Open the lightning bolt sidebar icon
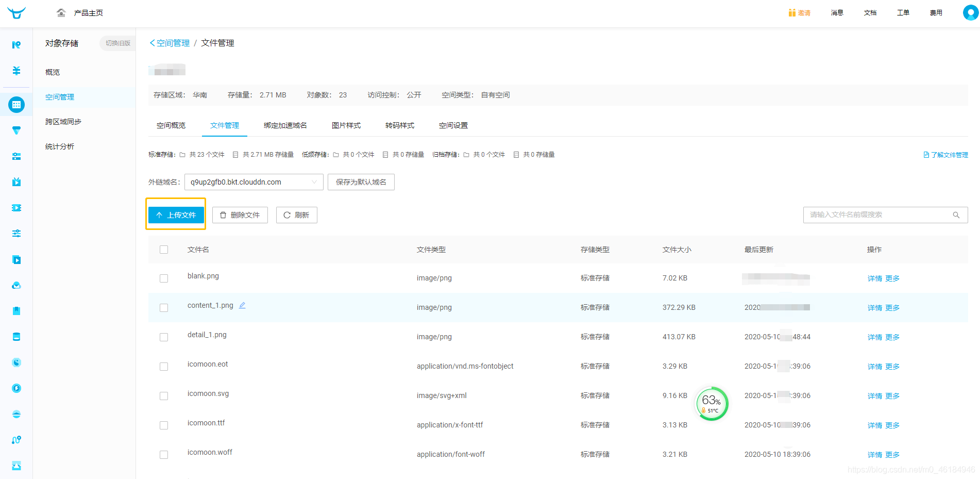The height and width of the screenshot is (479, 980). pyautogui.click(x=16, y=388)
